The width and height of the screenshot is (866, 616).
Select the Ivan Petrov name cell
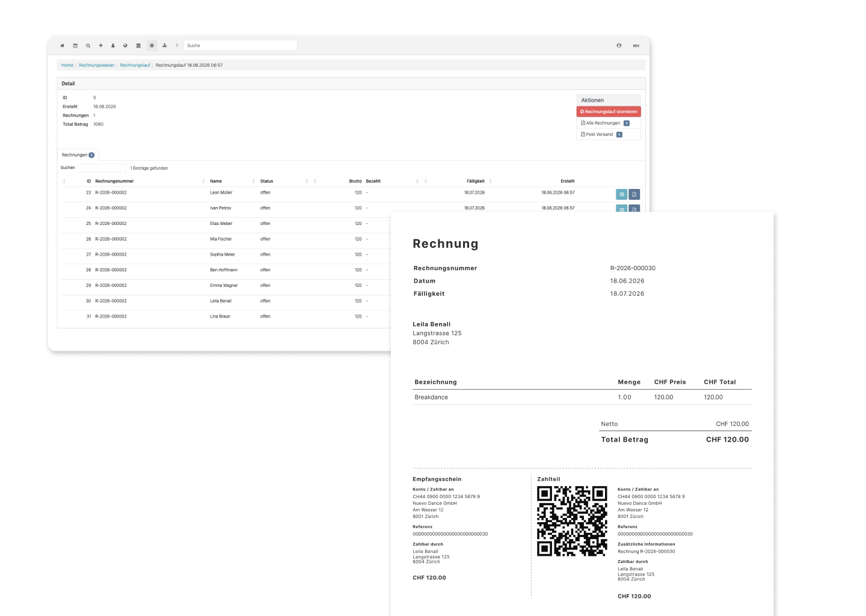[221, 208]
